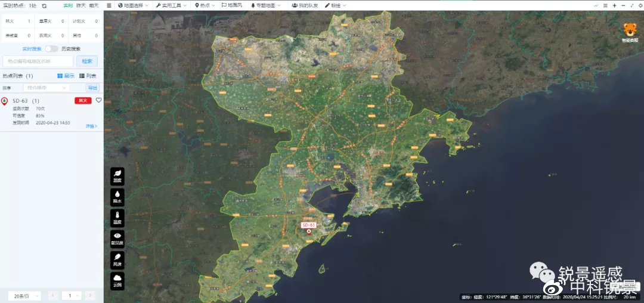Show the 湿度 humidity layer
The image size is (644, 303).
point(117,175)
